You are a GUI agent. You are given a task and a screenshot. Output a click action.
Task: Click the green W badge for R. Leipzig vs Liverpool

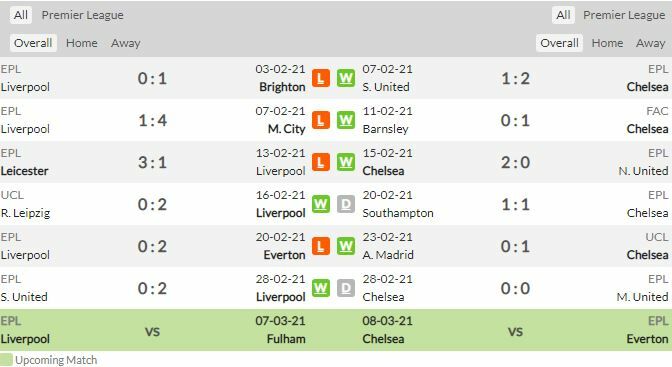pos(321,204)
